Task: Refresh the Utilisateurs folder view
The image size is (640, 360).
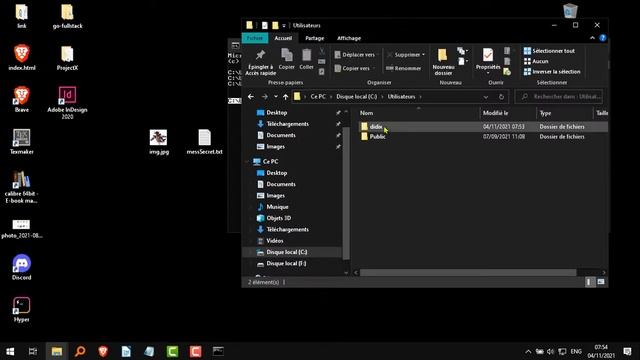Action: (x=501, y=97)
